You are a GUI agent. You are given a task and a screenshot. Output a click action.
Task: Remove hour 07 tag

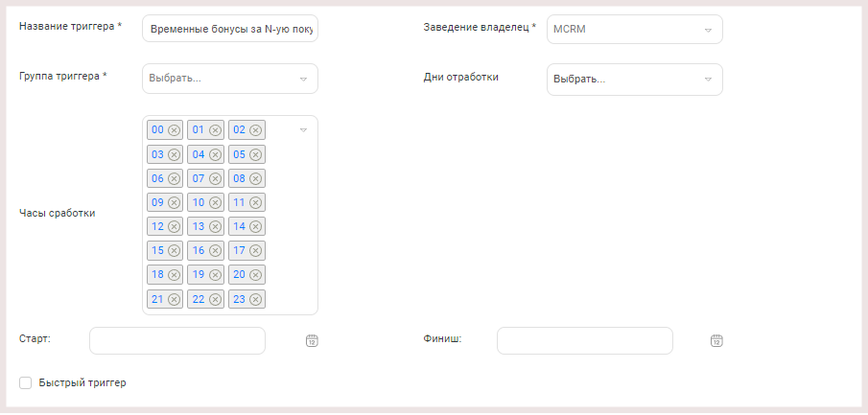click(215, 178)
